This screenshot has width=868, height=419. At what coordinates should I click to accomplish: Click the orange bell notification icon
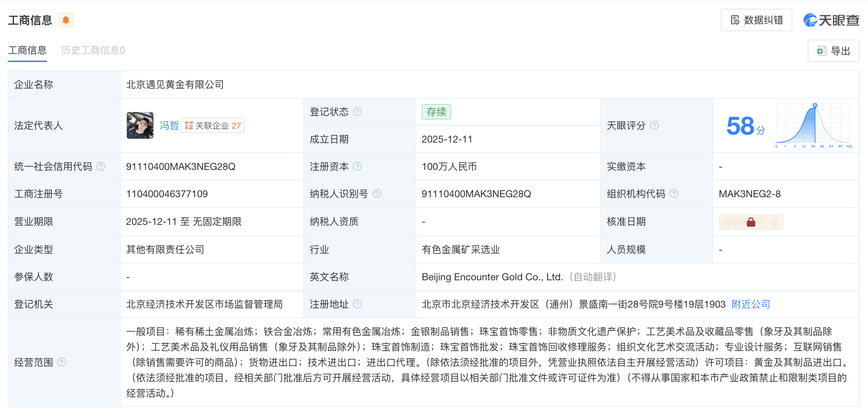pos(66,20)
